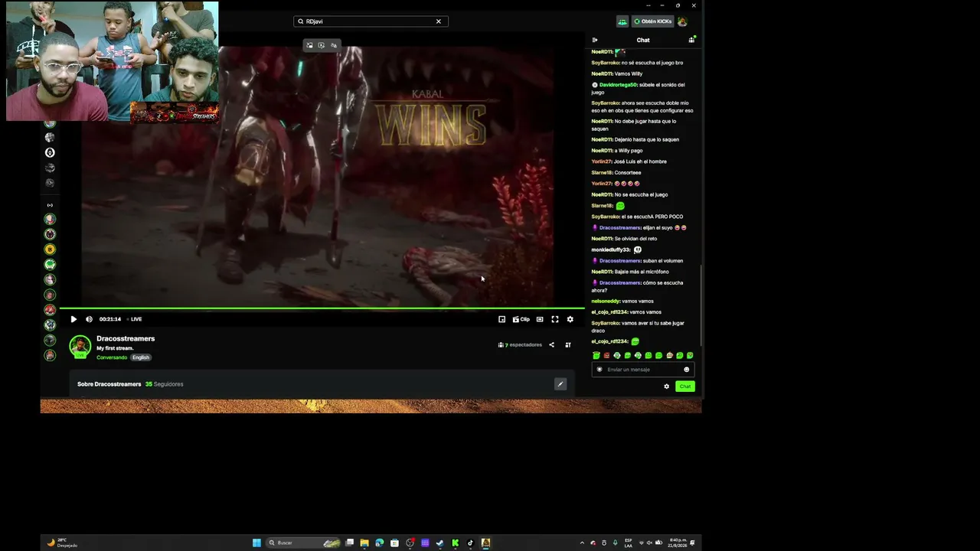This screenshot has height=551, width=980.
Task: Open the green icon beside Obtén KICKs
Action: click(x=622, y=21)
